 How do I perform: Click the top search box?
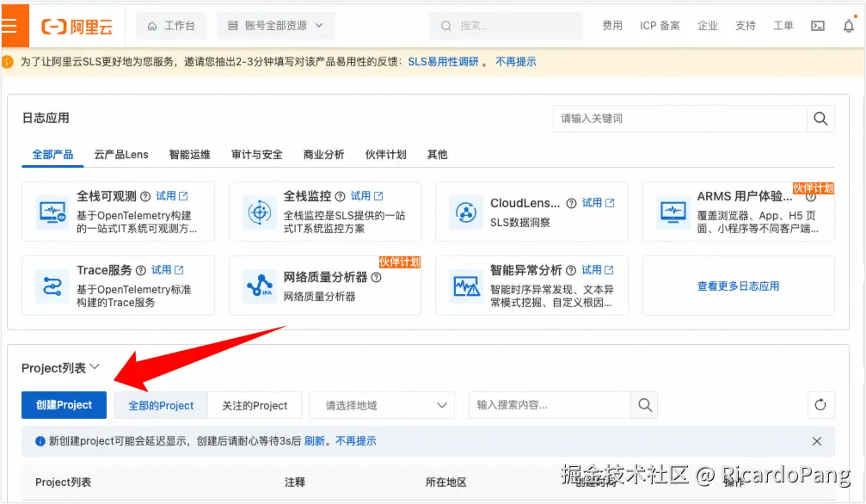point(506,26)
